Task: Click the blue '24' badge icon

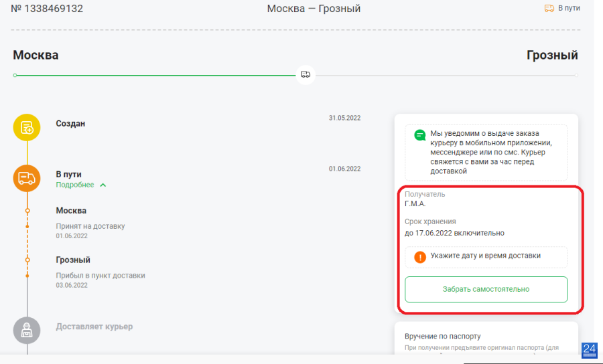Action: point(589,350)
